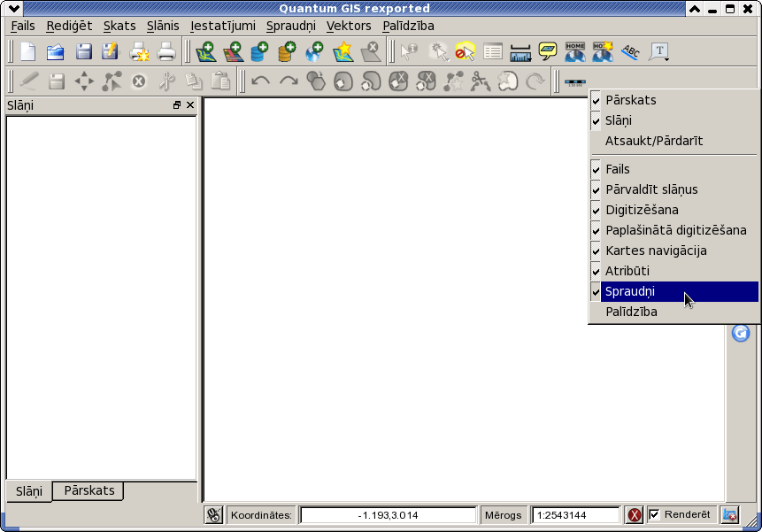Image resolution: width=762 pixels, height=532 pixels.
Task: Cut features with the scissors icon
Action: pyautogui.click(x=166, y=81)
